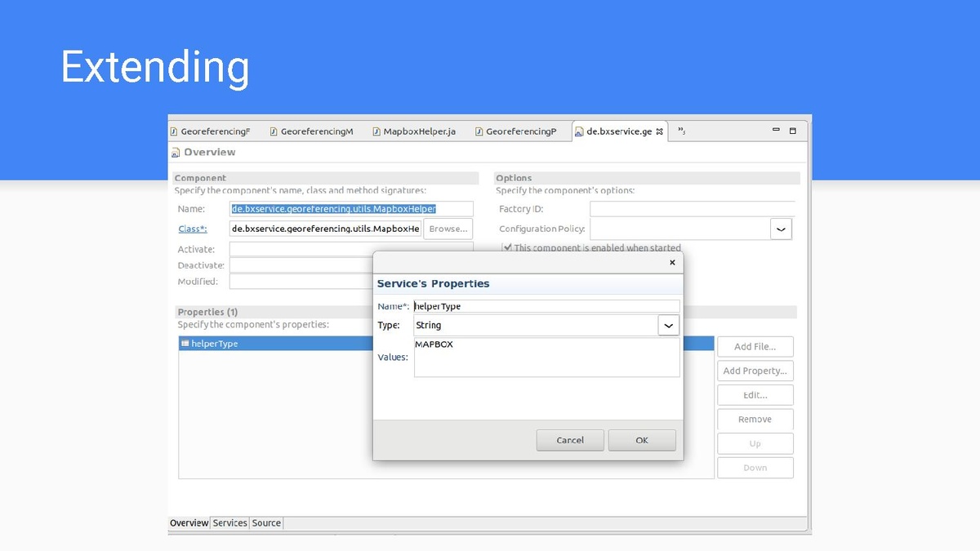Viewport: 980px width, 551px height.
Task: Open the hidden editors overflow list
Action: (682, 131)
